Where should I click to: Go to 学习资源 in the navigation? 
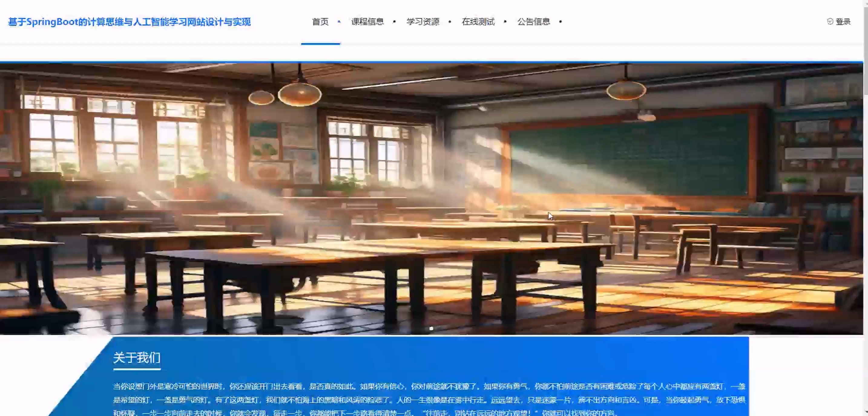pyautogui.click(x=422, y=21)
